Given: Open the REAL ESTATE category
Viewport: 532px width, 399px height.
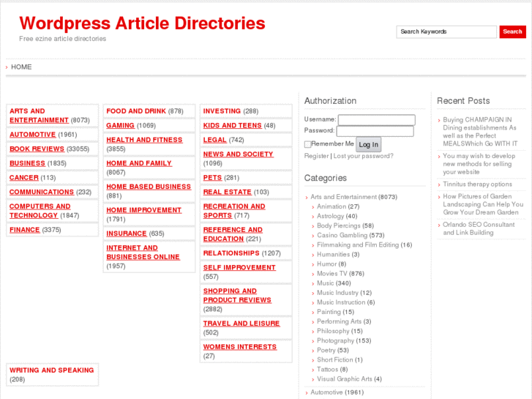Looking at the screenshot, I should tap(227, 192).
